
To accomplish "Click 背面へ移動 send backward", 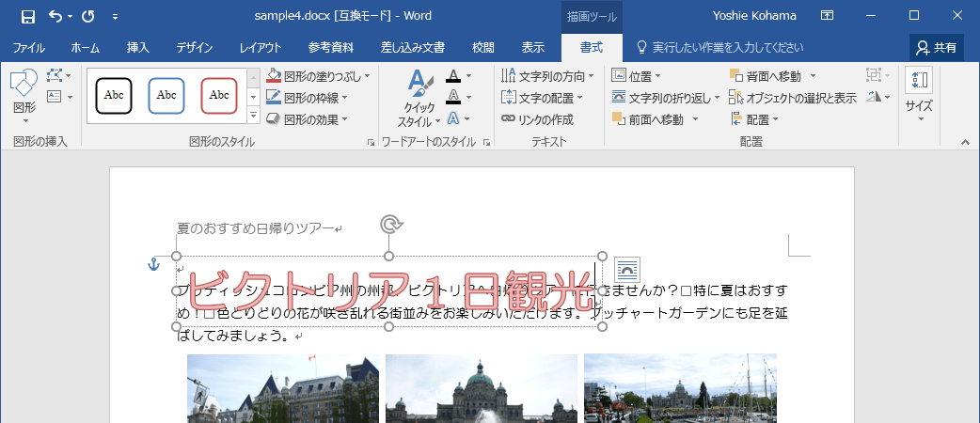I will click(x=765, y=76).
